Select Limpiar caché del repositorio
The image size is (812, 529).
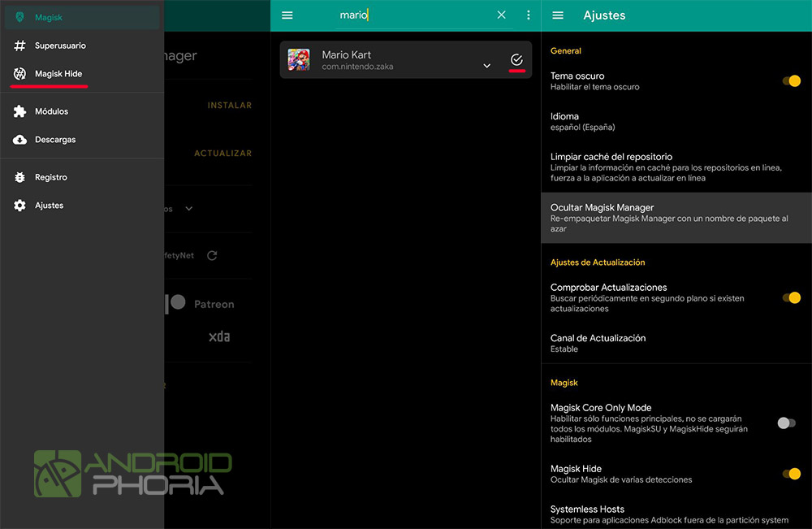click(x=676, y=167)
